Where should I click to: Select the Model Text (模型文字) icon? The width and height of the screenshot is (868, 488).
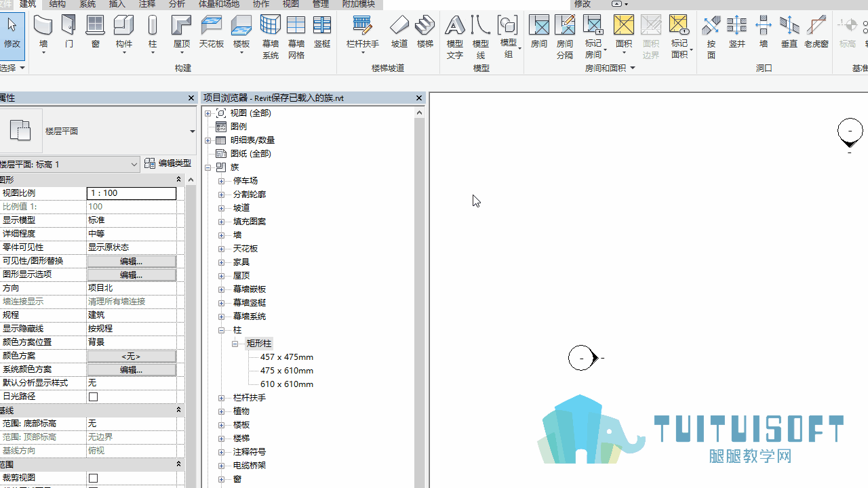(x=455, y=25)
